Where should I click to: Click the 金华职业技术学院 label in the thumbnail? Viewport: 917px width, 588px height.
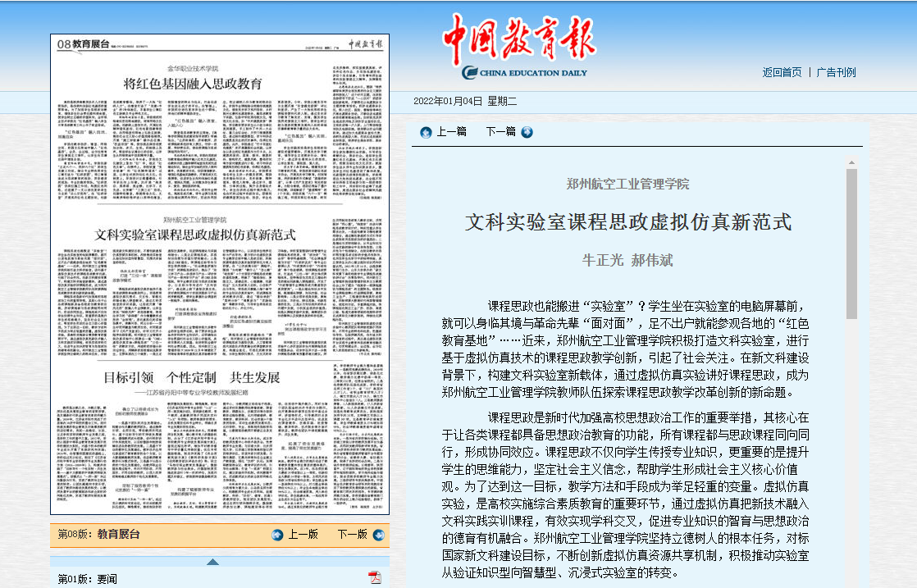(x=193, y=68)
